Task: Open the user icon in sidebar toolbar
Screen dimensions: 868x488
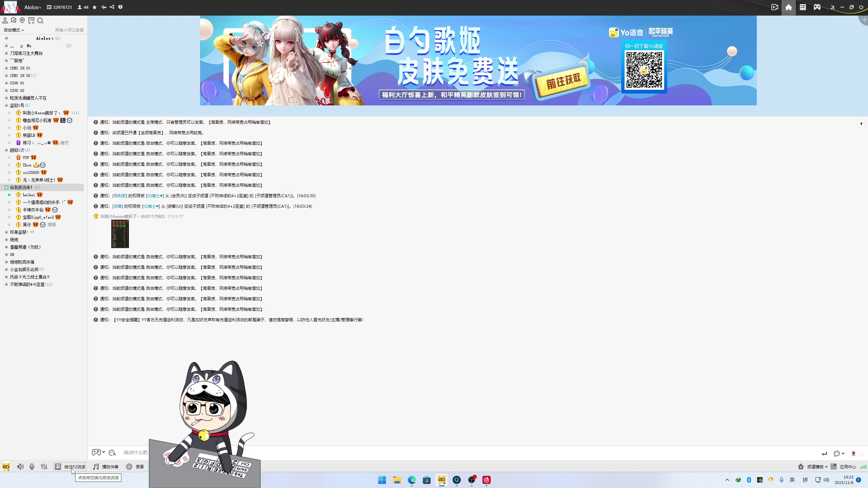Action: tap(5, 20)
